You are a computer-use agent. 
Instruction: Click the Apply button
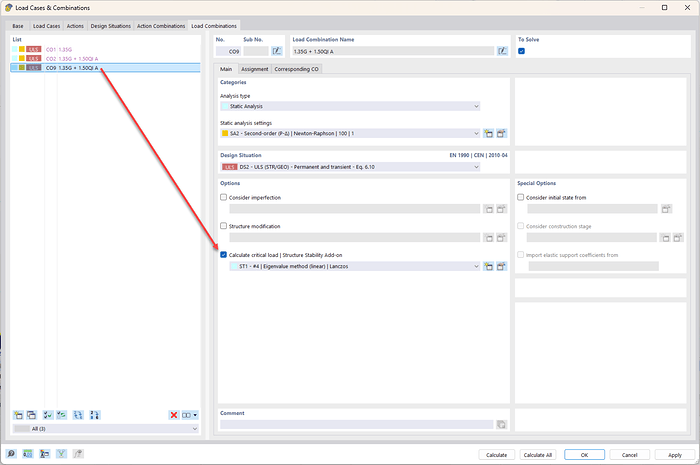pyautogui.click(x=675, y=455)
